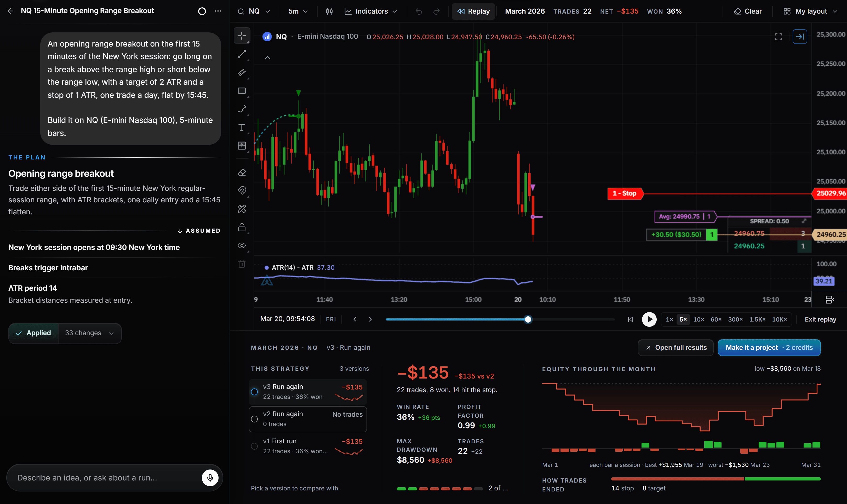Click the microphone voice input button
Image resolution: width=847 pixels, height=504 pixels.
(210, 478)
